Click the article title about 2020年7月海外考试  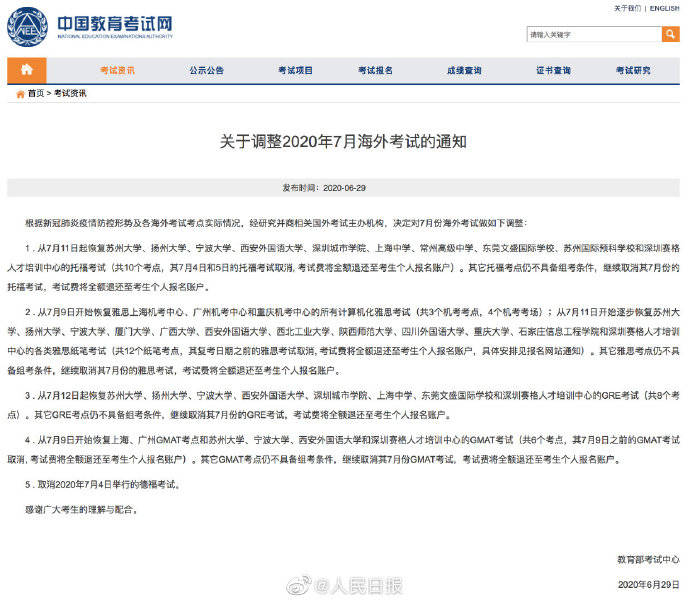coord(343,142)
